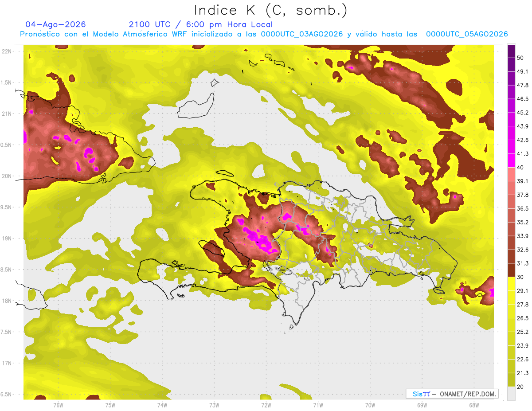Image resolution: width=532 pixels, height=411 pixels.
Task: Select the colorbar value "32.6"
Action: coord(522,250)
